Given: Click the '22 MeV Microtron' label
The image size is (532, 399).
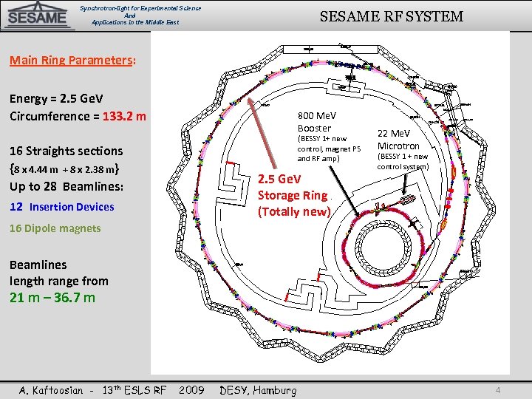Looking at the screenshot, I should [398, 140].
